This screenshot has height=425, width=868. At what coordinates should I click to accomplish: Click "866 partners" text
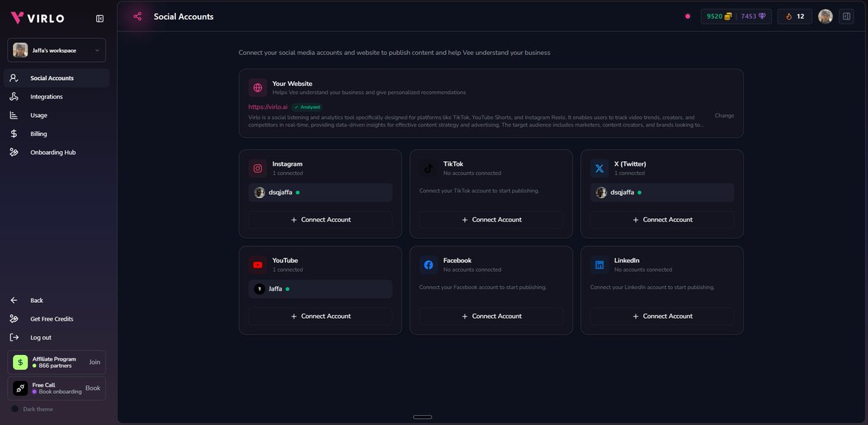[x=55, y=366]
